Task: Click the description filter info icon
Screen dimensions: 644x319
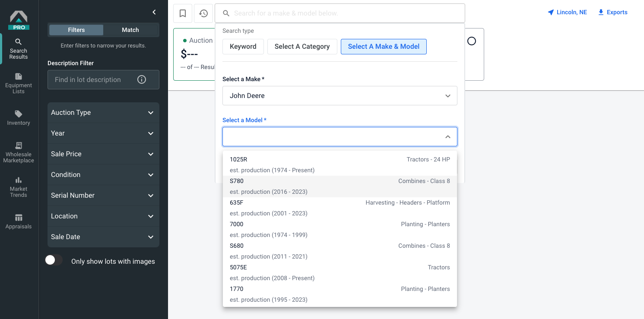Action: click(x=142, y=79)
